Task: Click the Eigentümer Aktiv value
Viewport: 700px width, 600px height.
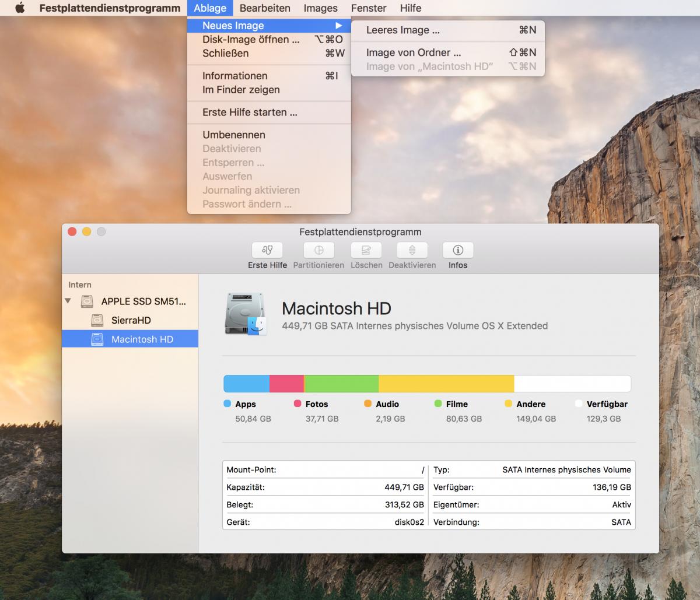Action: 622,504
